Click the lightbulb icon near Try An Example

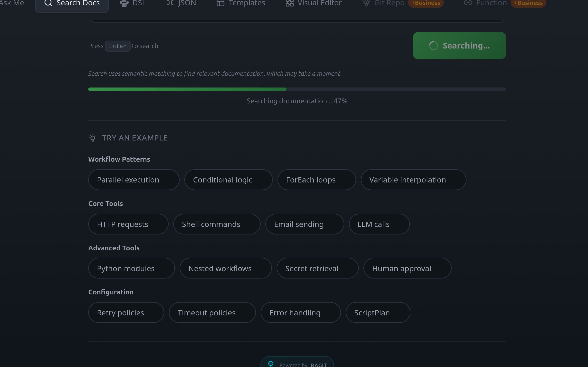[x=93, y=138]
